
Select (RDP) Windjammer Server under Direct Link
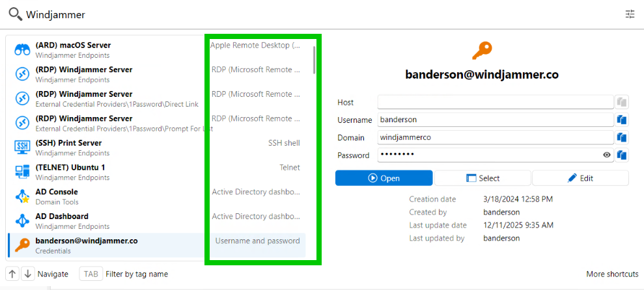click(156, 99)
